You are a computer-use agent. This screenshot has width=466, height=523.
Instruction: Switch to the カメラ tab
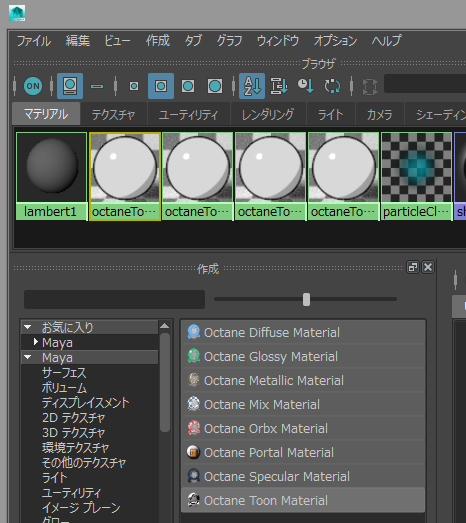click(380, 115)
